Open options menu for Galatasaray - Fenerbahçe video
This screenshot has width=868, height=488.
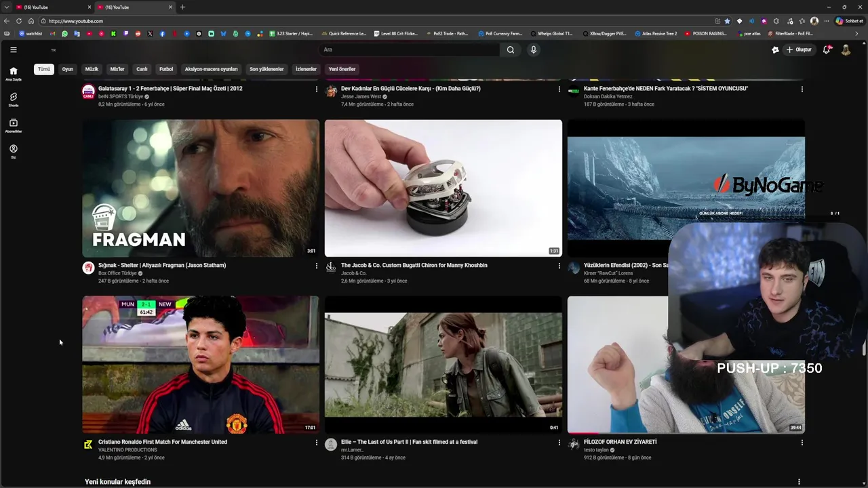click(x=317, y=89)
